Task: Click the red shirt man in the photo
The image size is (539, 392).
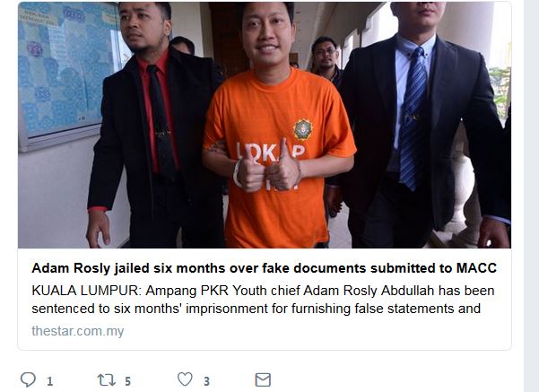Action: coord(154,127)
